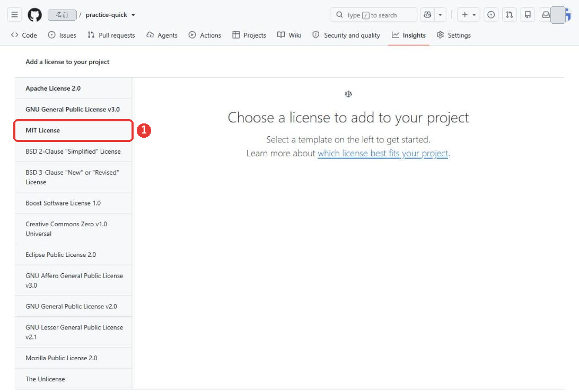Screen dimensions: 579x392
Task: Open the Agents tab
Action: click(x=162, y=35)
